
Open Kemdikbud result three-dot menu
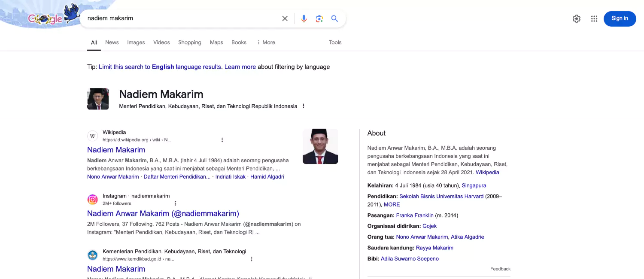[252, 259]
